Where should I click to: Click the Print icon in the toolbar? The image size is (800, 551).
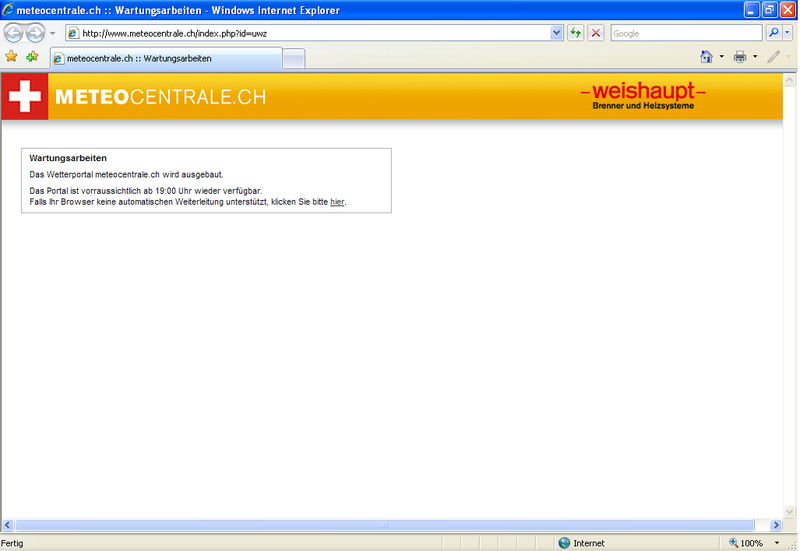740,57
